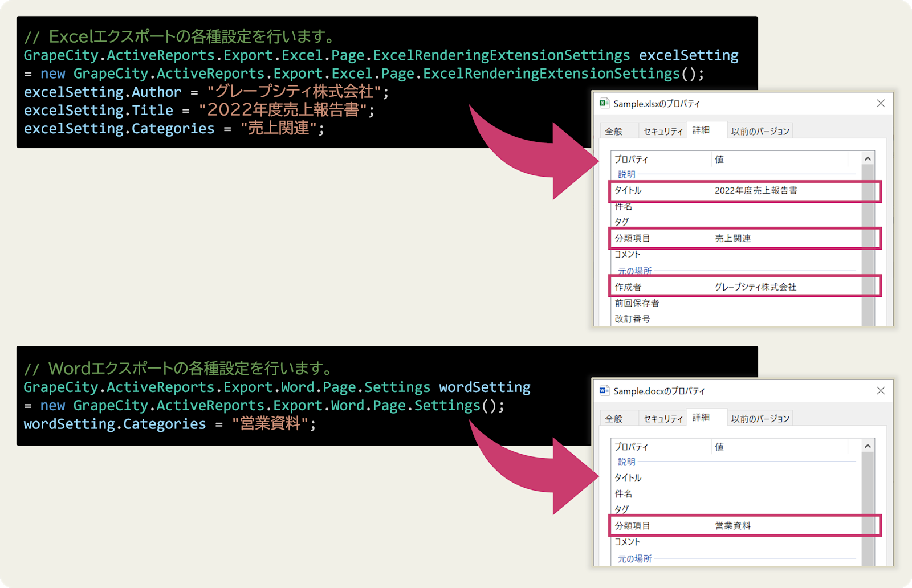The image size is (912, 588).
Task: Select 分類項目 value 売上関連 in Sample.xlsx properties
Action: pos(733,238)
